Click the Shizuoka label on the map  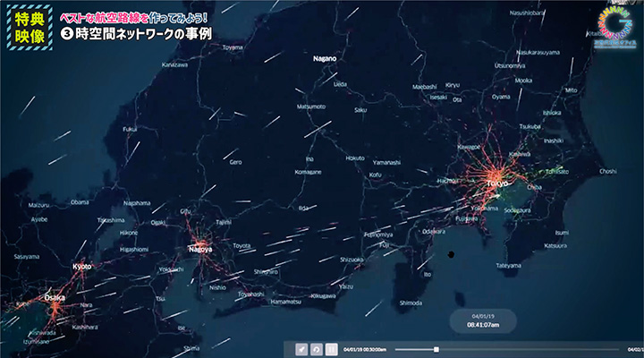352,259
